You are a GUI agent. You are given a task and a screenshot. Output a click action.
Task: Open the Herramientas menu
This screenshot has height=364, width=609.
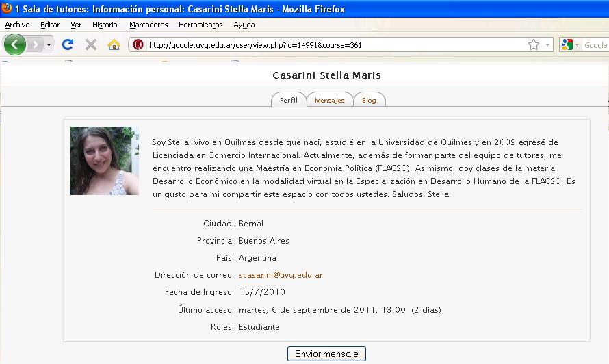pos(200,25)
